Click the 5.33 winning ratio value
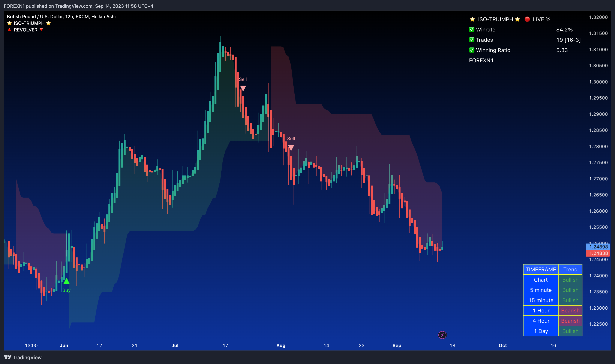615x364 pixels. pos(562,50)
